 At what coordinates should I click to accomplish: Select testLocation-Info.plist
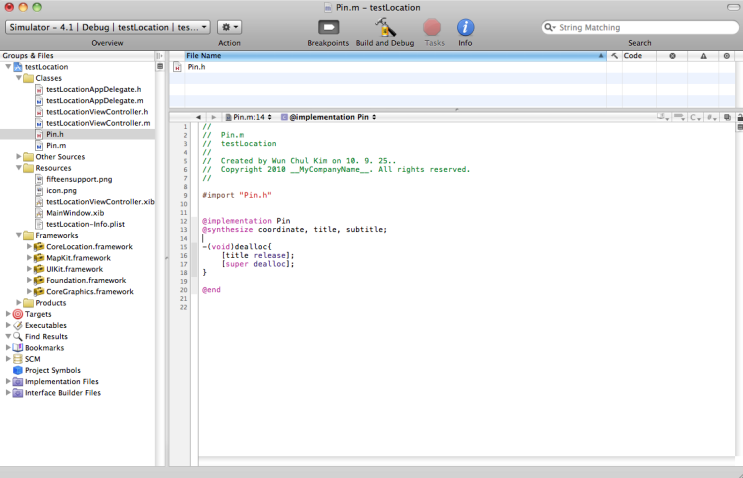85,224
